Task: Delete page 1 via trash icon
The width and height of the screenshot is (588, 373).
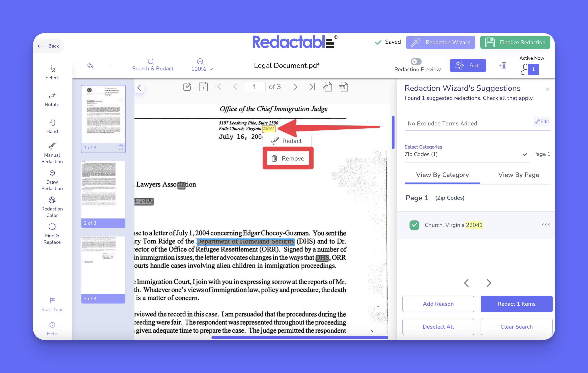Action: click(x=121, y=147)
